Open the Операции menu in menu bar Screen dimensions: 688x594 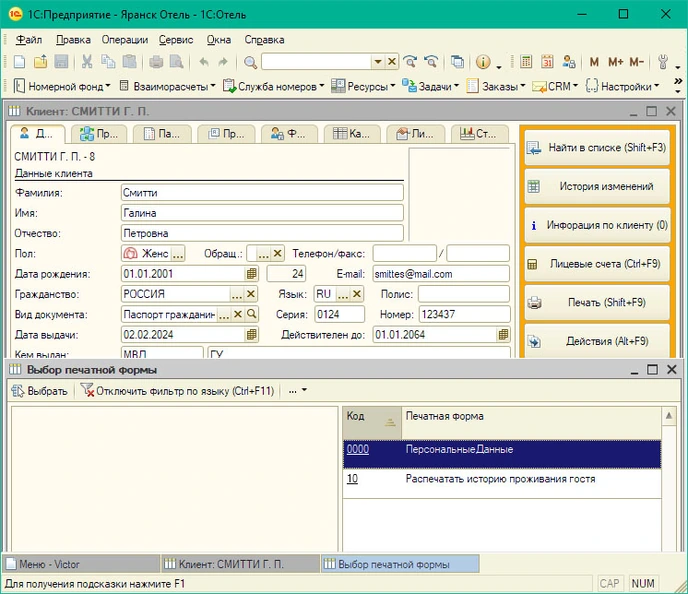[124, 40]
